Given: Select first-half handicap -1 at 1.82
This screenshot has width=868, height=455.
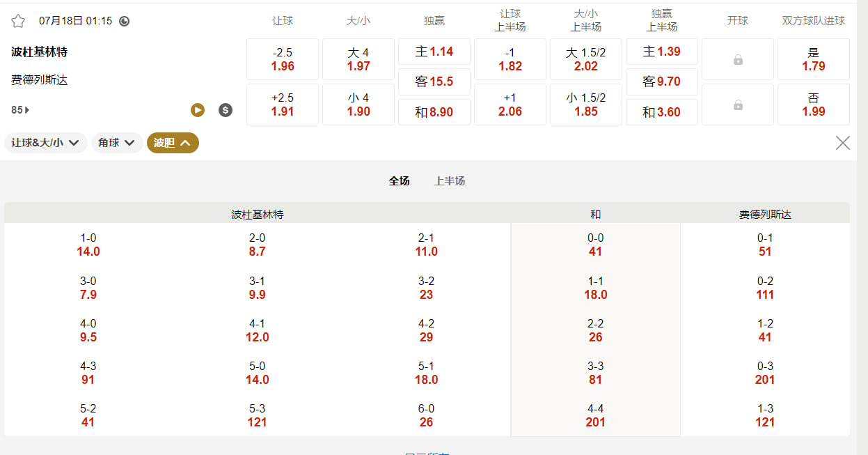Looking at the screenshot, I should click(x=510, y=59).
